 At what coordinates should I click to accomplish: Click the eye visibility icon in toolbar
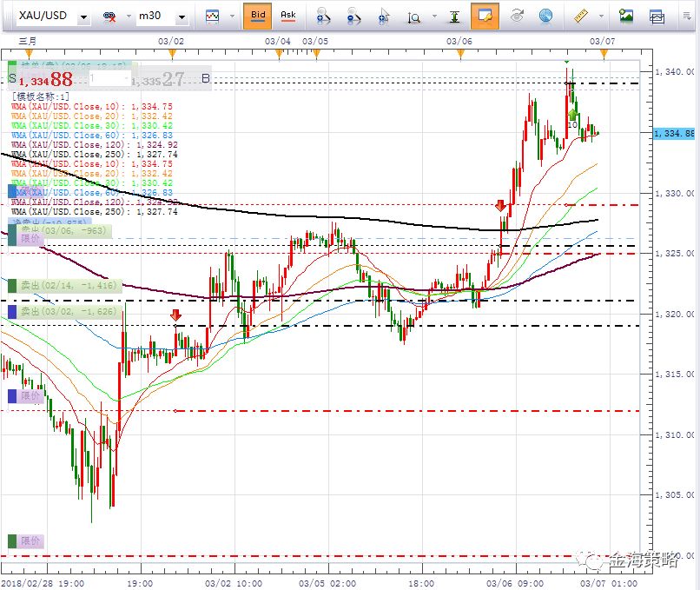point(517,16)
